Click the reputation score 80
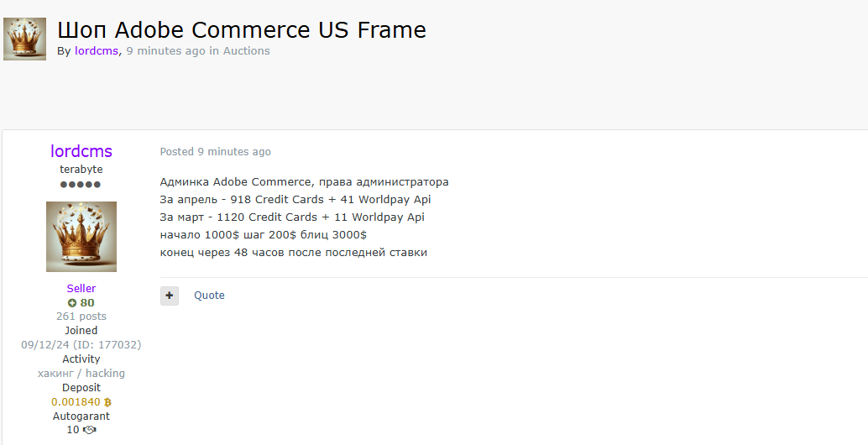Viewport: 868px width, 445px height. [x=87, y=303]
